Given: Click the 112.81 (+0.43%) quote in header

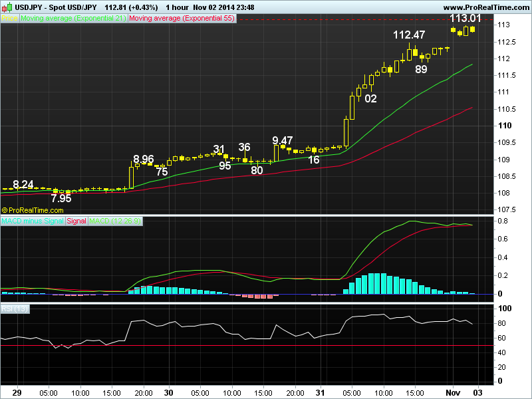Looking at the screenshot, I should (x=131, y=7).
